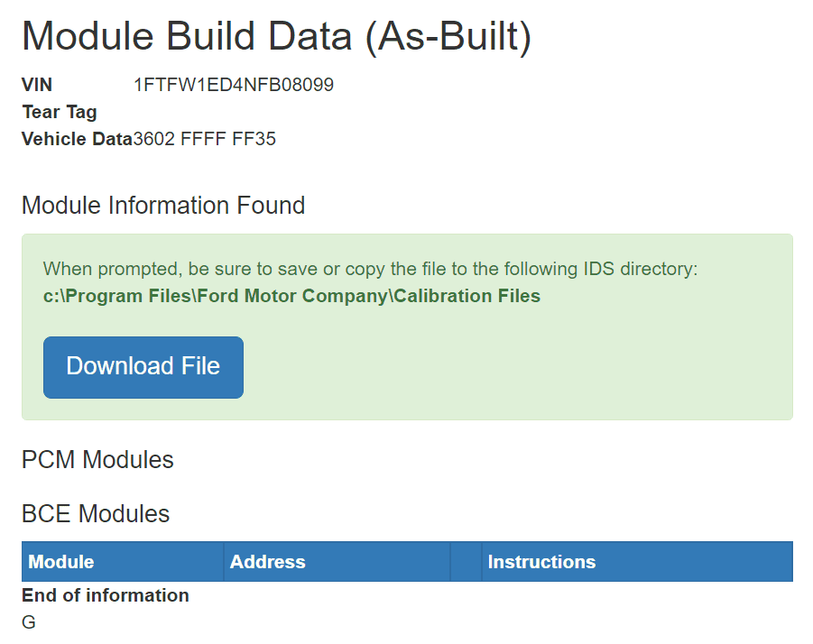Click the Module Information Found heading
Screen dimensions: 813x644
(163, 206)
